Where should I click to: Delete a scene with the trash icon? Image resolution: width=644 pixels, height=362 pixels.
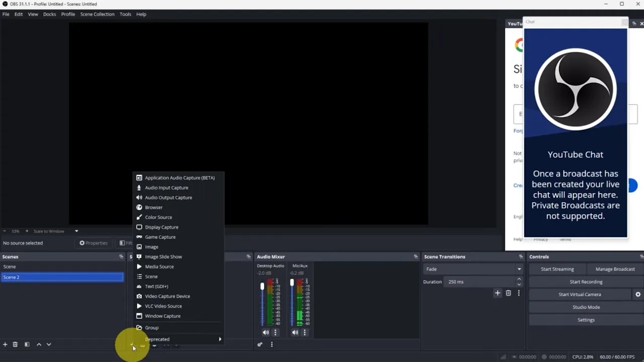click(15, 344)
